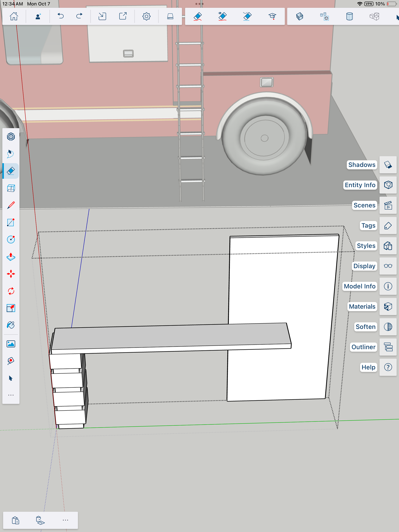
Task: Open the Entity Info panel
Action: click(x=388, y=185)
